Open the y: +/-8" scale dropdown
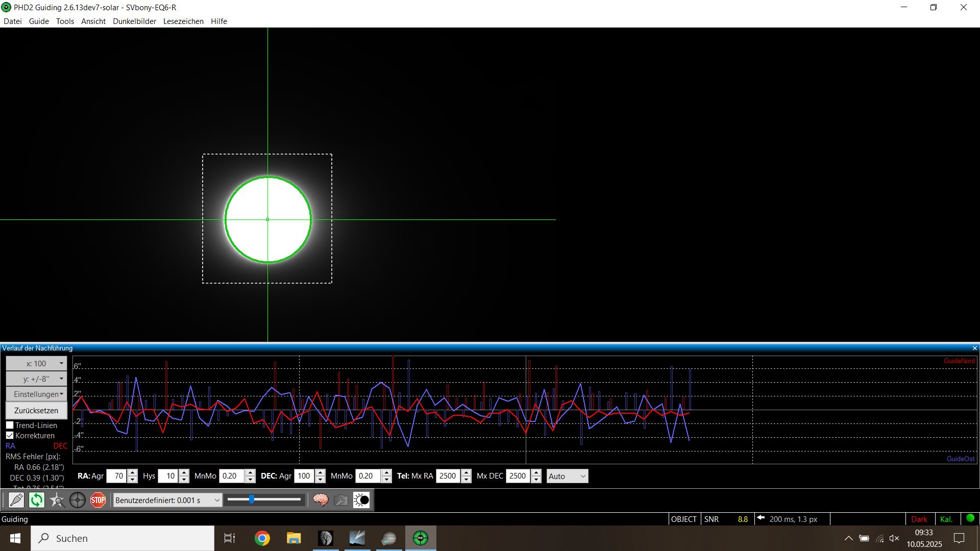This screenshot has height=551, width=980. click(x=36, y=379)
